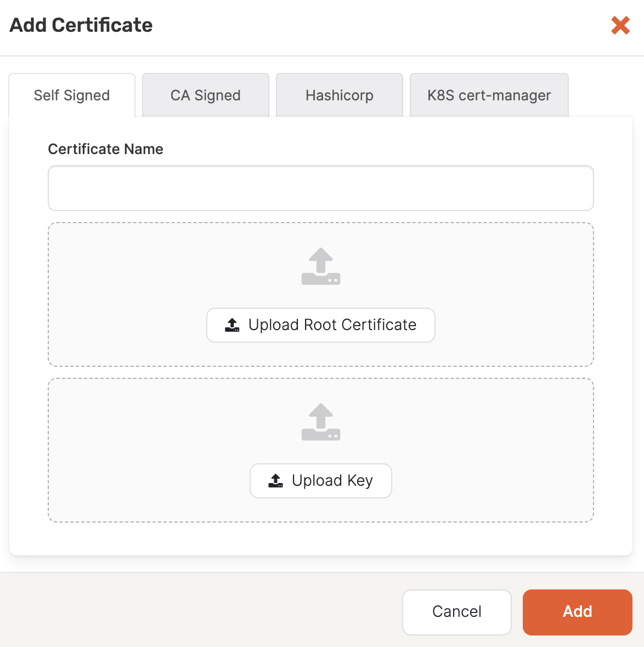Image resolution: width=644 pixels, height=647 pixels.
Task: Select the Self Signed tab
Action: click(71, 95)
